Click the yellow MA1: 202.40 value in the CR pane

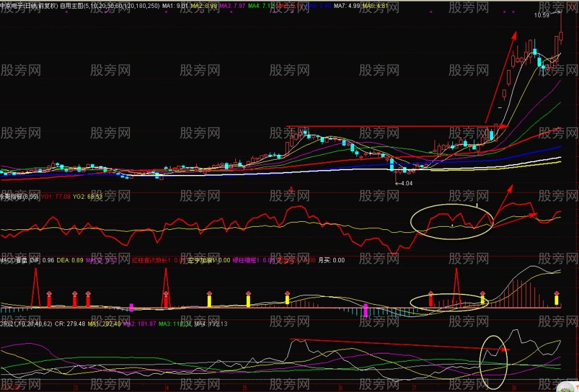(x=104, y=324)
